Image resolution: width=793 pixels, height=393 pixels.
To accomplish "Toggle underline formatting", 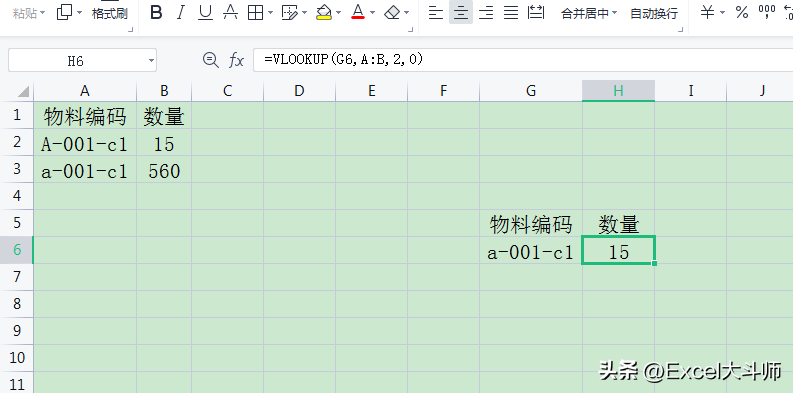I will coord(205,13).
